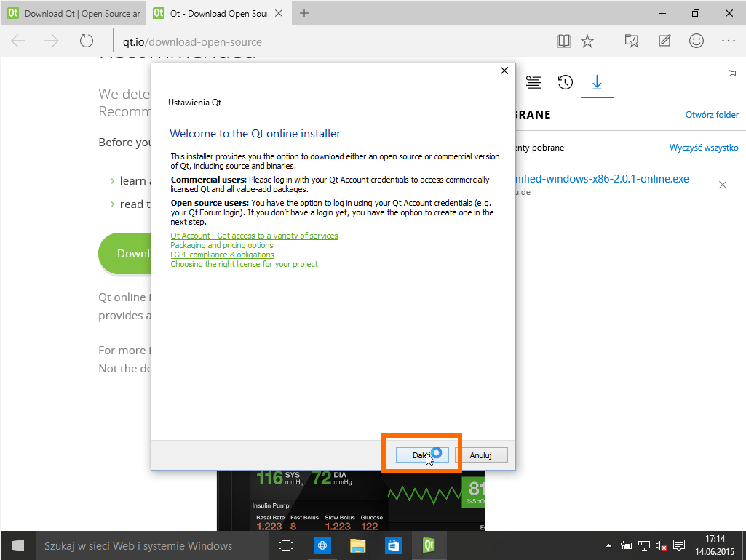Click green Download button on qt.io page
Viewport: 746px width, 560px height.
pos(125,253)
